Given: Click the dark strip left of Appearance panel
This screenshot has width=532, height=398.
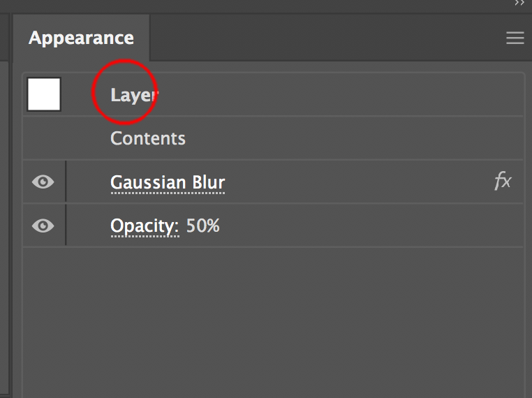Looking at the screenshot, I should [5, 209].
